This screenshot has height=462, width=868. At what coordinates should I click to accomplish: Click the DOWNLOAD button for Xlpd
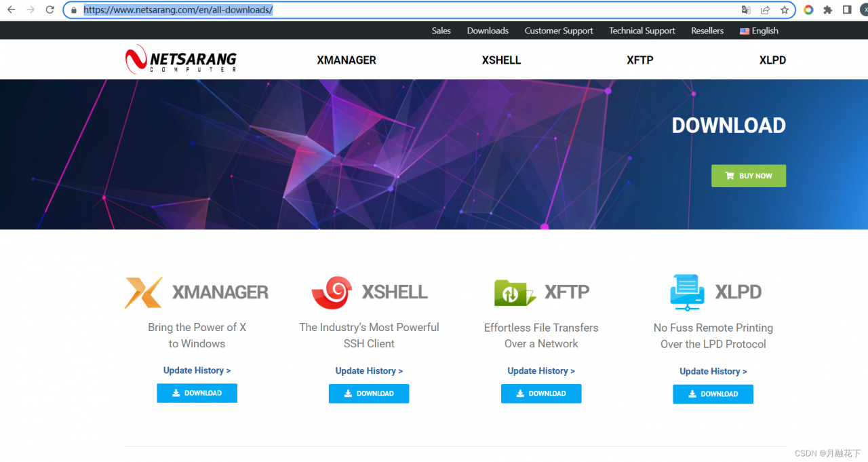pos(713,393)
